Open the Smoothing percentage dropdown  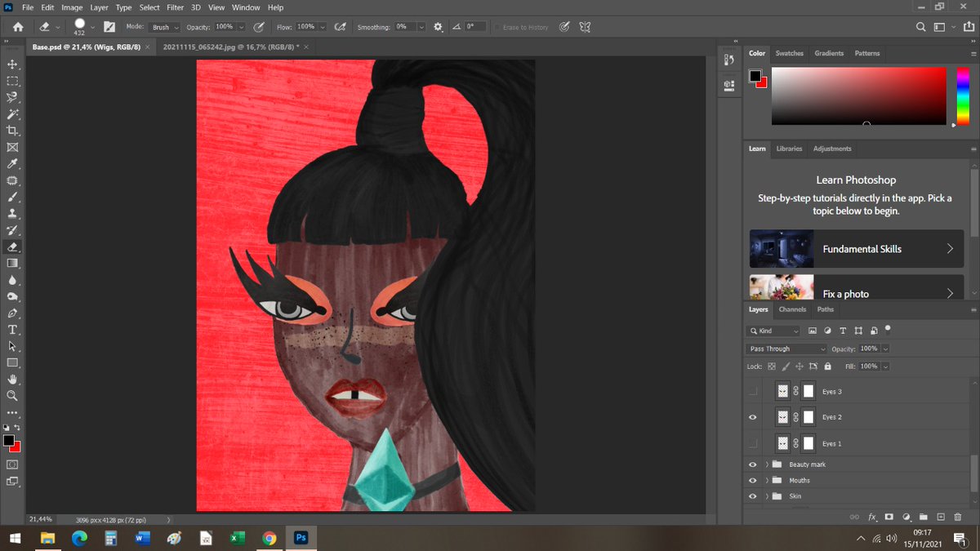pyautogui.click(x=421, y=27)
